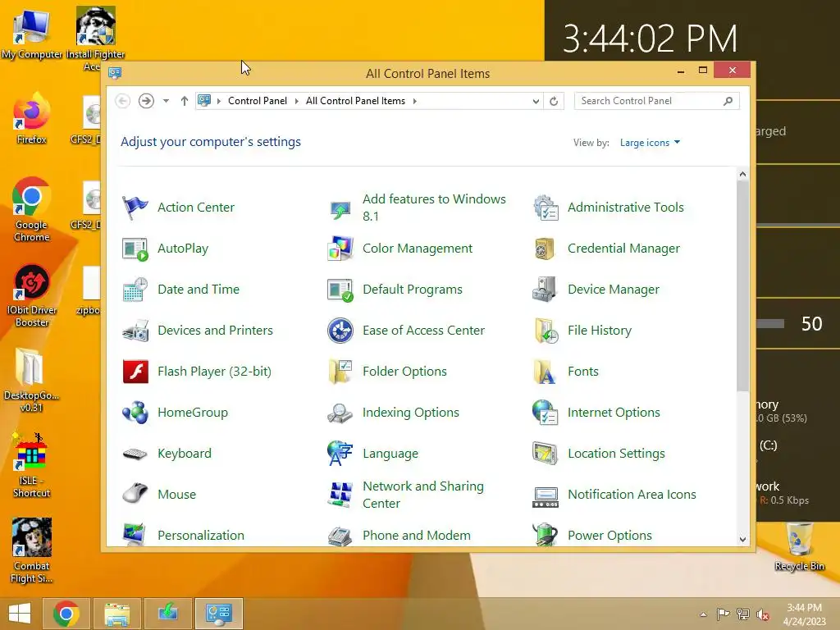
Task: Click the Ease of Access Center icon
Action: tap(340, 331)
